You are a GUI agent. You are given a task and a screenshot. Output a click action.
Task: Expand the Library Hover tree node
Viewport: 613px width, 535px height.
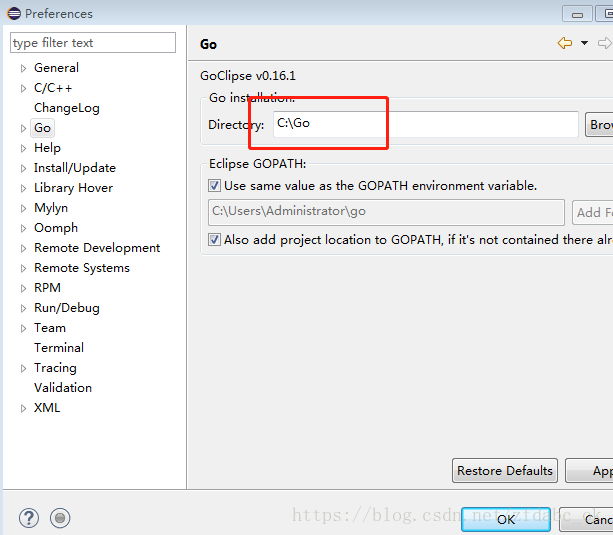point(23,188)
